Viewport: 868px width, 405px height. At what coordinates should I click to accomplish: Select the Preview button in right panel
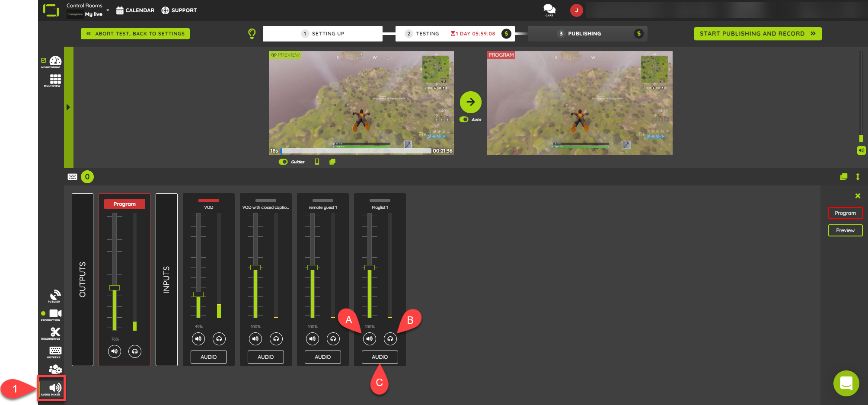846,230
